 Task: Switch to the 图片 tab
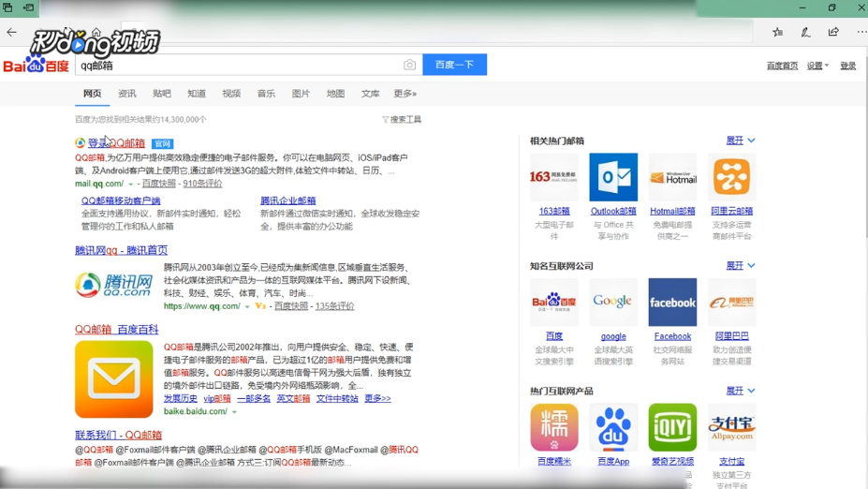302,94
